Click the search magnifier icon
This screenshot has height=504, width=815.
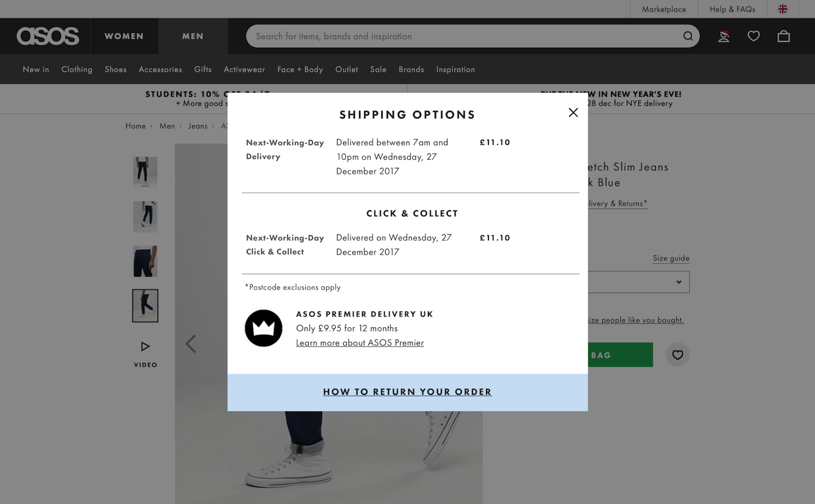tap(688, 36)
